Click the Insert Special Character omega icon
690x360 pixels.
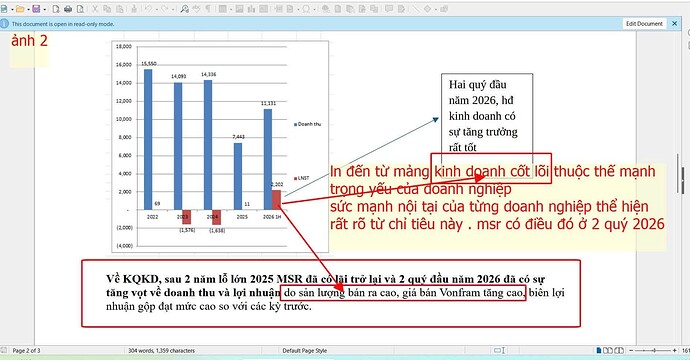point(306,9)
